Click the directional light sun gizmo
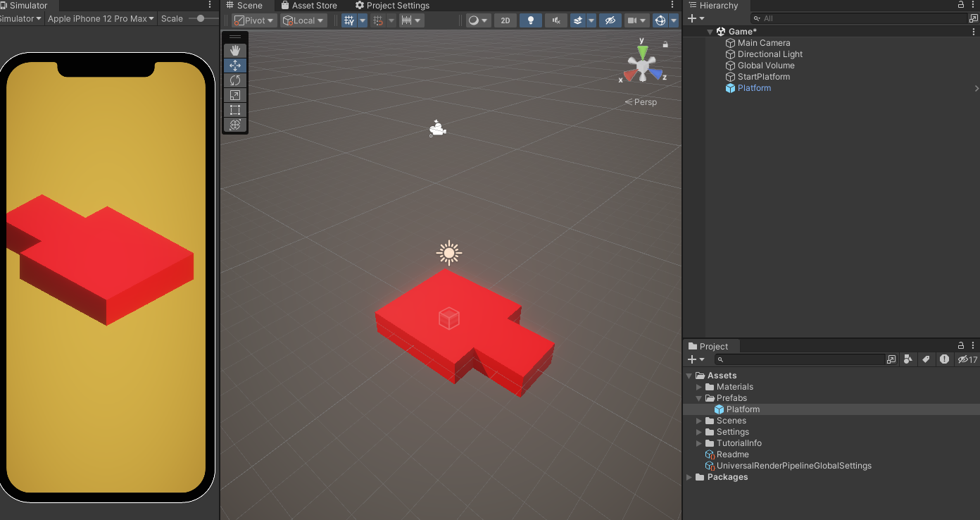The width and height of the screenshot is (980, 520). point(448,252)
